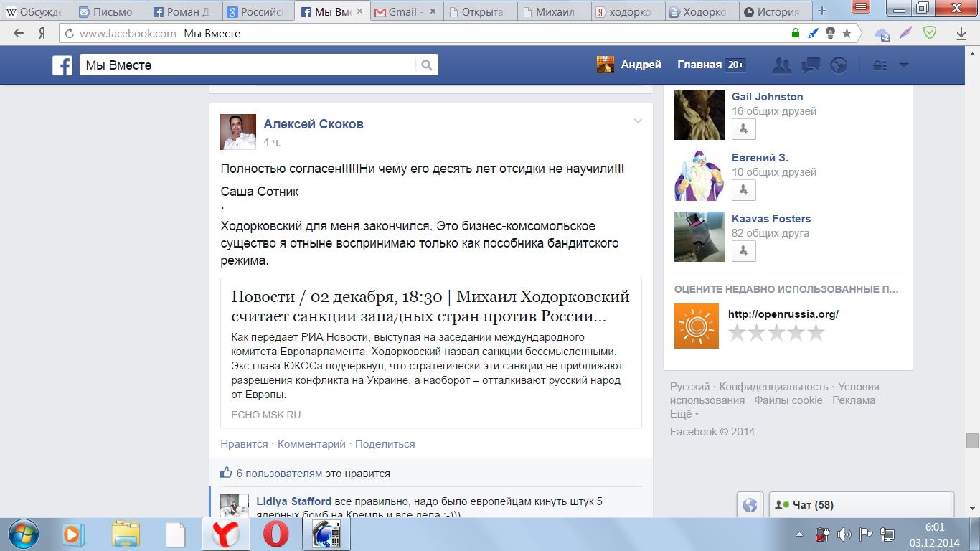Close the 'Мы Вместе' tab
980x551 pixels.
point(361,12)
